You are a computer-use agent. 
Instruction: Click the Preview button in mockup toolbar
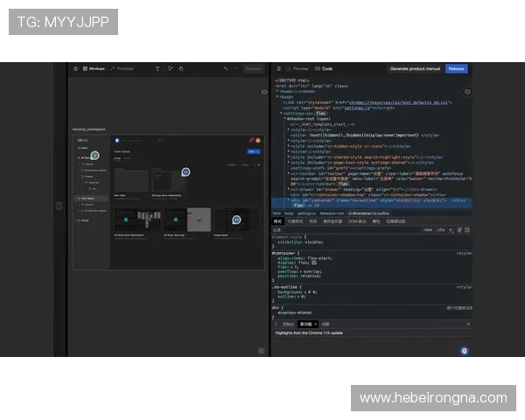click(x=253, y=68)
